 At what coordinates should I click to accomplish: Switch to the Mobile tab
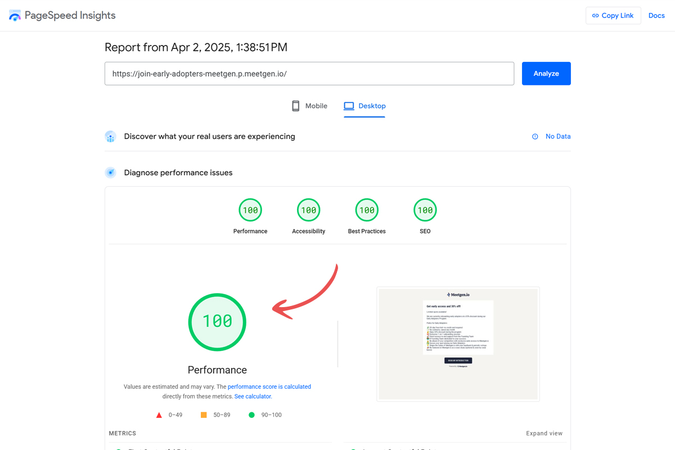309,106
